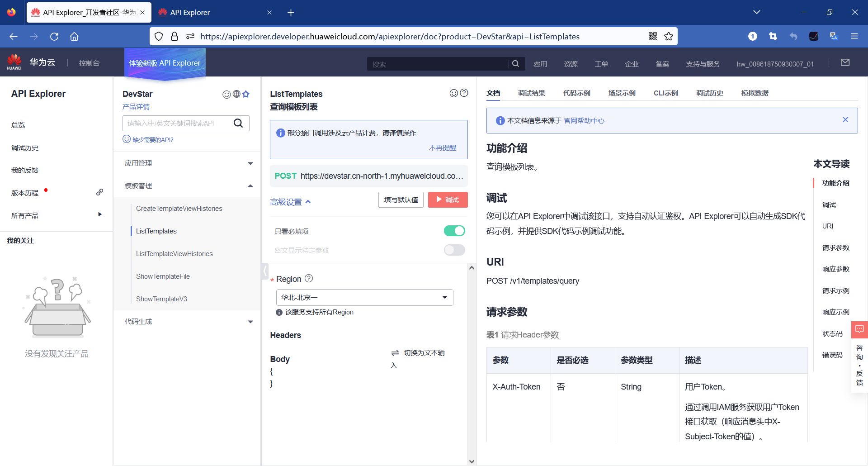This screenshot has width=868, height=466.
Task: Switch to the 模拟数据 tab
Action: click(755, 93)
